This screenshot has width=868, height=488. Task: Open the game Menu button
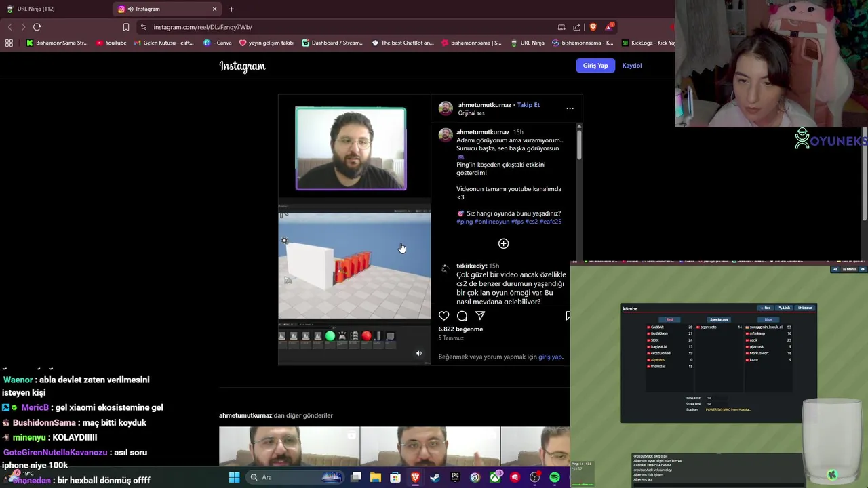850,269
